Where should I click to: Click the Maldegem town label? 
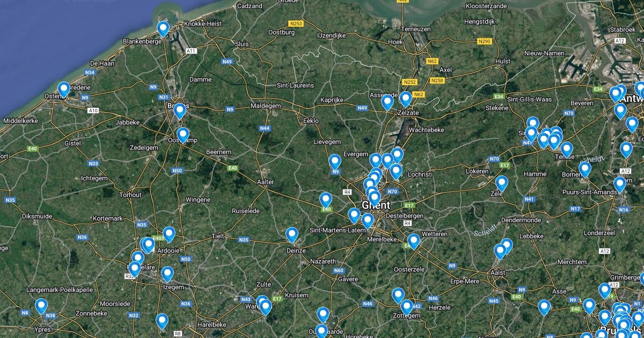pyautogui.click(x=266, y=106)
